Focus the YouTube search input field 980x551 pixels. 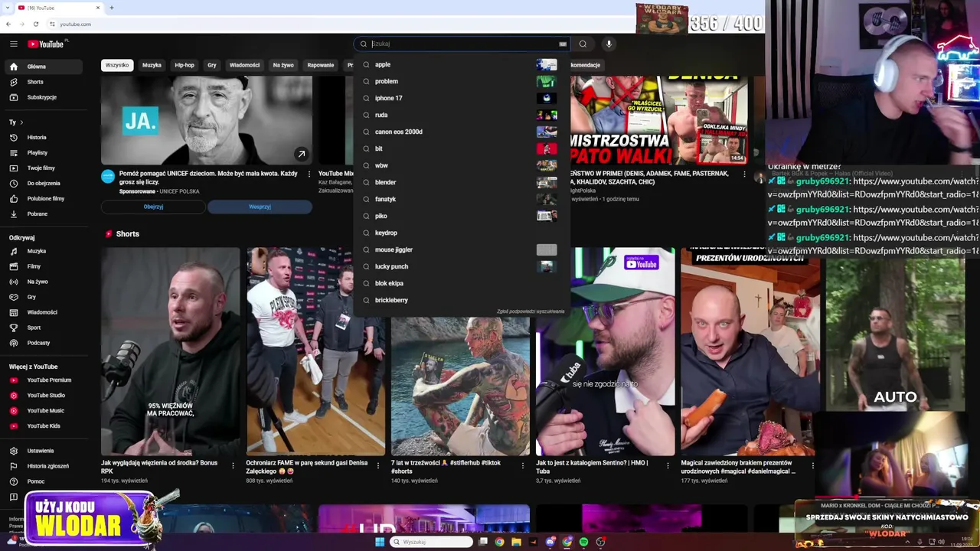(464, 44)
